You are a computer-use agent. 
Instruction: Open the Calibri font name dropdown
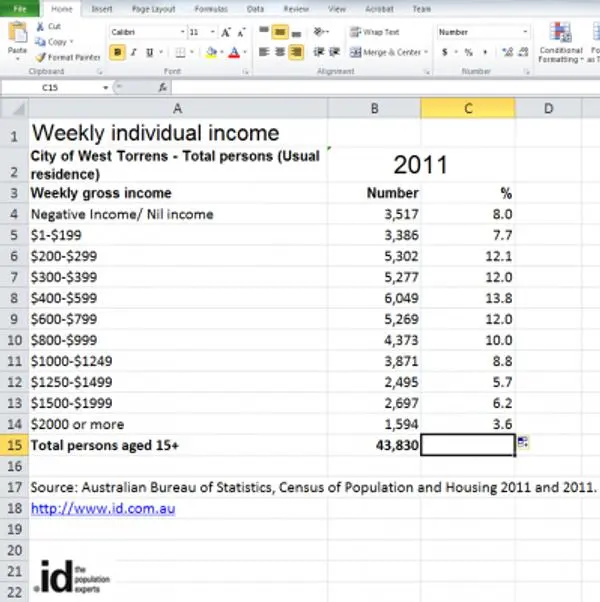pyautogui.click(x=183, y=32)
